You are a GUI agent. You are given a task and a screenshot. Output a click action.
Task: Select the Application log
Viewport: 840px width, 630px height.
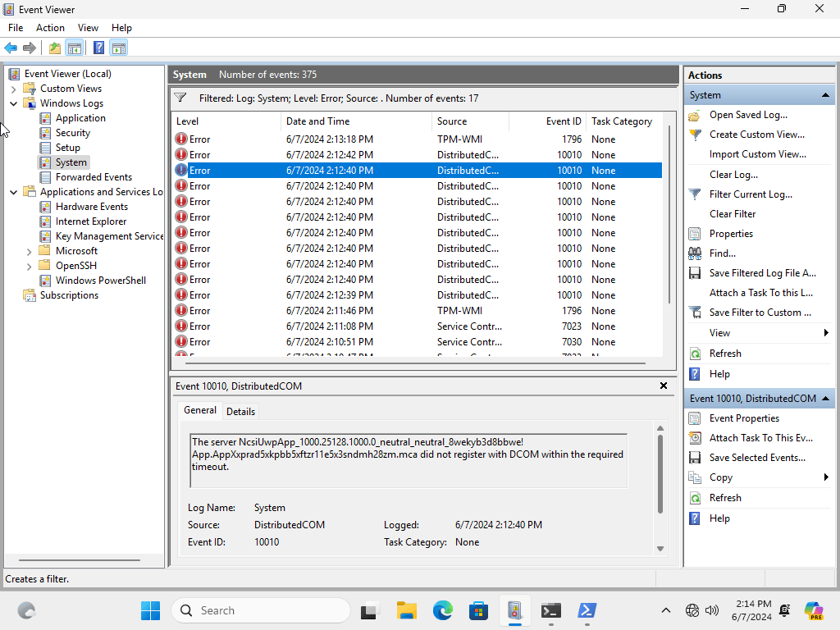click(80, 118)
